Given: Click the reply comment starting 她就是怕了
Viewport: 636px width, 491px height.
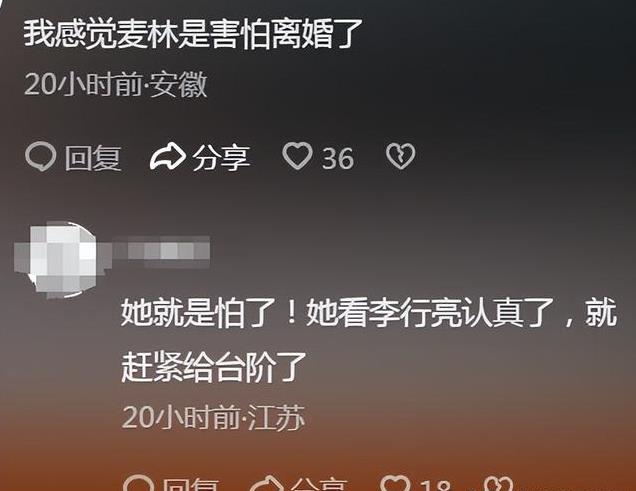Looking at the screenshot, I should [369, 340].
